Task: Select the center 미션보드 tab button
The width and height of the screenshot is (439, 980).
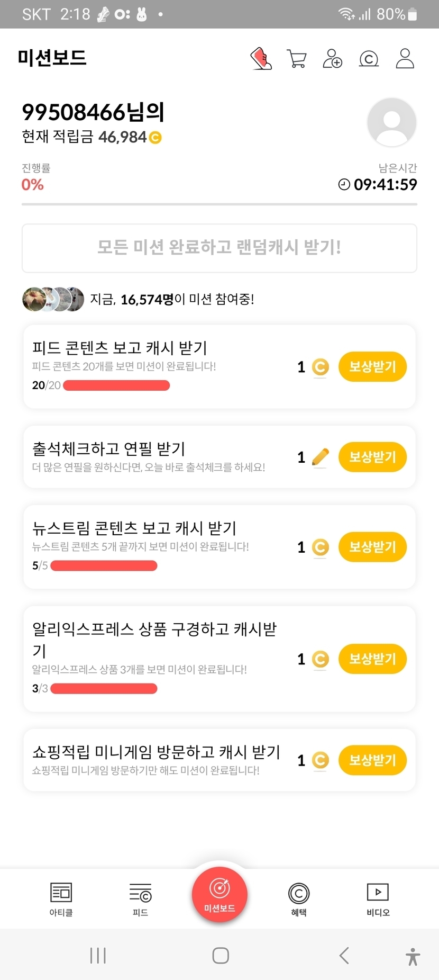Action: point(219,895)
